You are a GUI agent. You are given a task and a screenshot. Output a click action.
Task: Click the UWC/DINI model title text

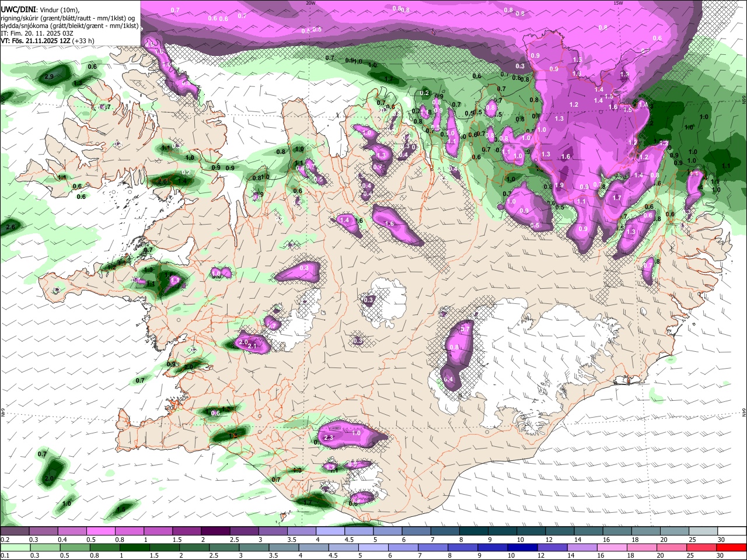17,9
